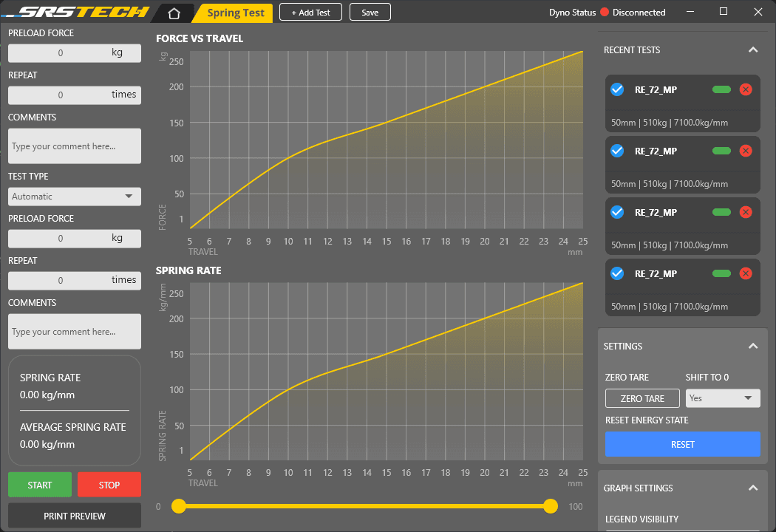Click red delete icon on third test
The width and height of the screenshot is (776, 532).
(746, 212)
